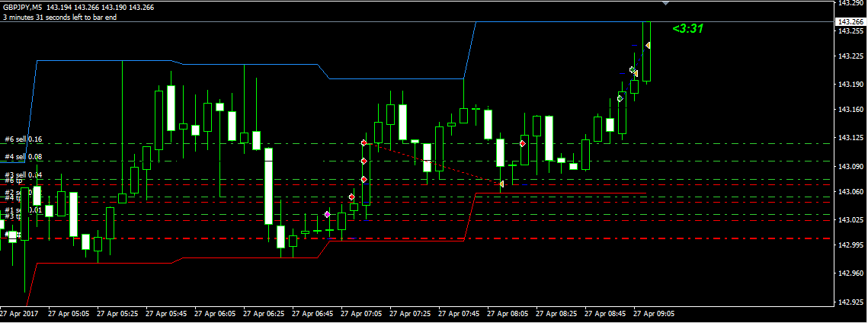Click the red arrow marker on the 08:10 candle
This screenshot has height=323, width=868.
(x=523, y=143)
